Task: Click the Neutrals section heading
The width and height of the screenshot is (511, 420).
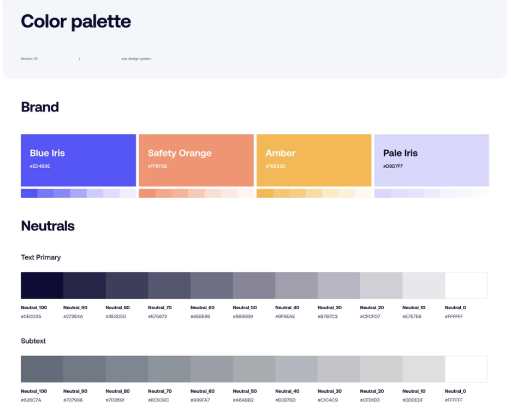Action: (47, 226)
